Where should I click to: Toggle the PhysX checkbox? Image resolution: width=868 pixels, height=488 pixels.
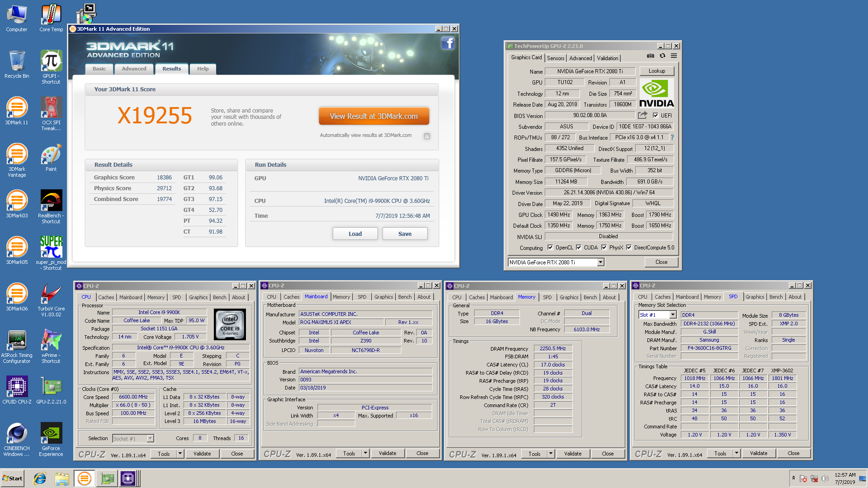click(x=604, y=248)
